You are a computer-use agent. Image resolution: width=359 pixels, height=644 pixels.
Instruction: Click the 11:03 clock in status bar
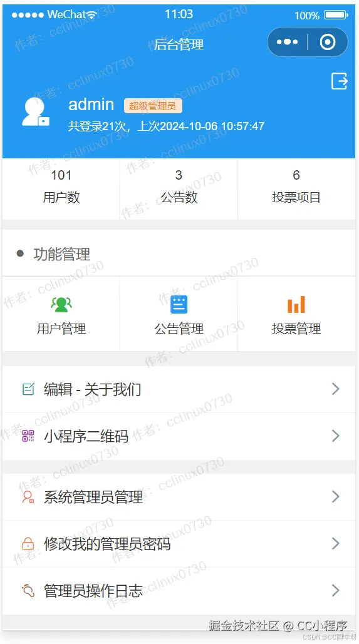tap(179, 14)
